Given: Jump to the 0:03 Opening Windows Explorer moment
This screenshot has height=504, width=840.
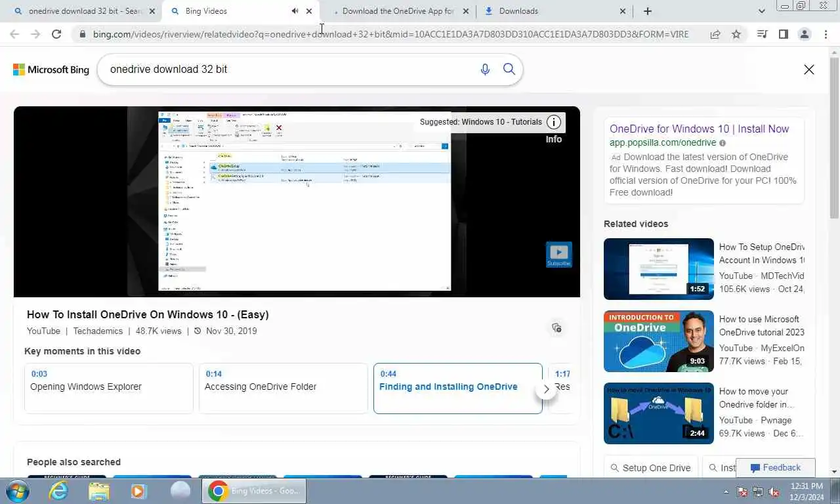Looking at the screenshot, I should click(109, 388).
